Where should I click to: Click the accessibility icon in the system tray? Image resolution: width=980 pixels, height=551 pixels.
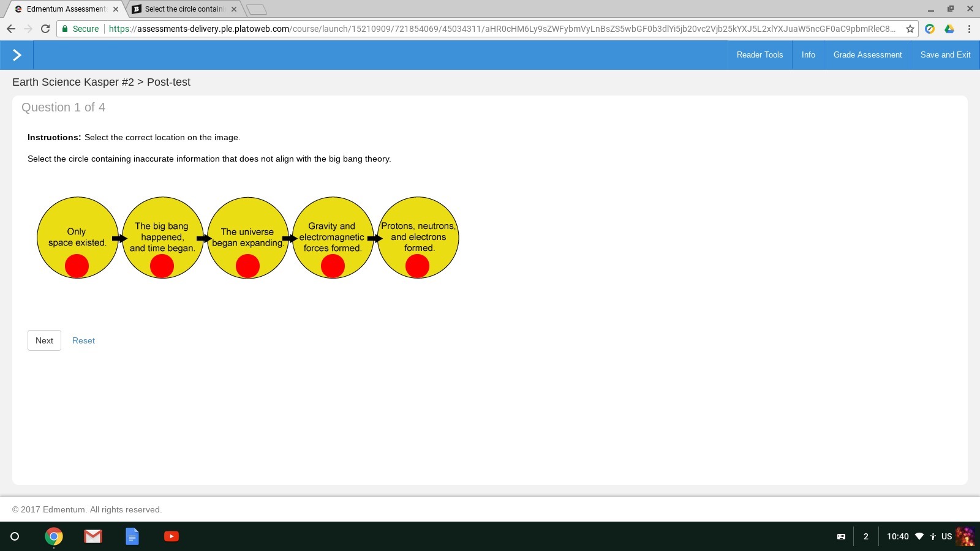[x=933, y=536]
